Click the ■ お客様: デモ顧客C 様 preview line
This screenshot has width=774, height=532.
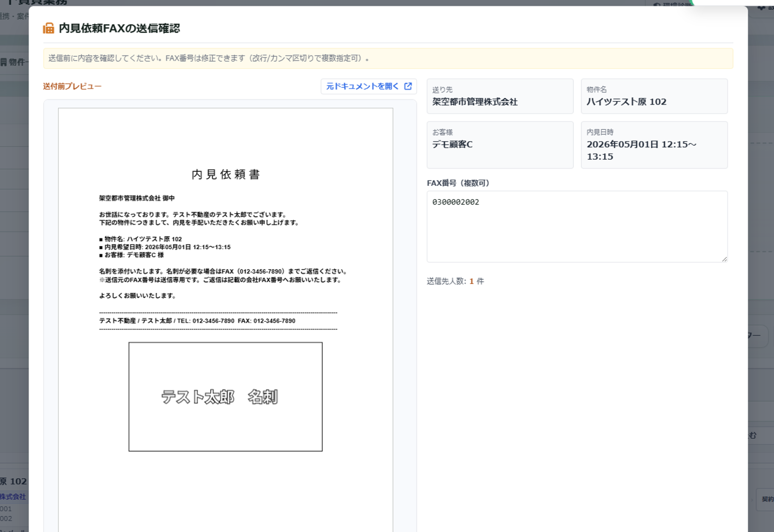(x=131, y=255)
